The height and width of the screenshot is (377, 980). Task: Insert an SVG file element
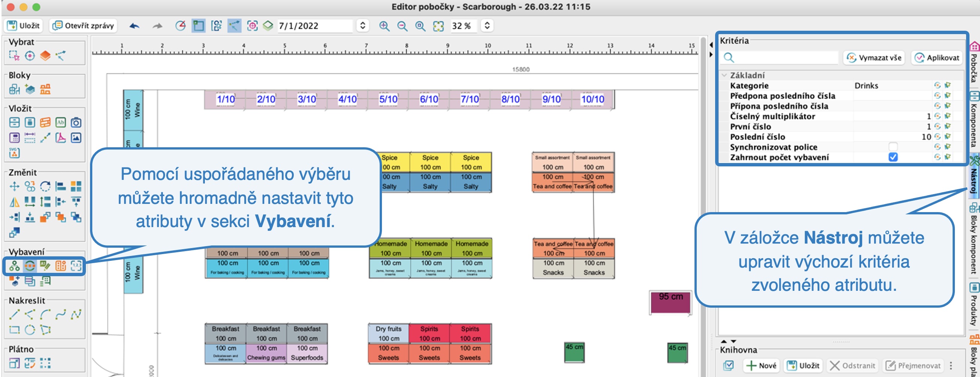tap(14, 153)
